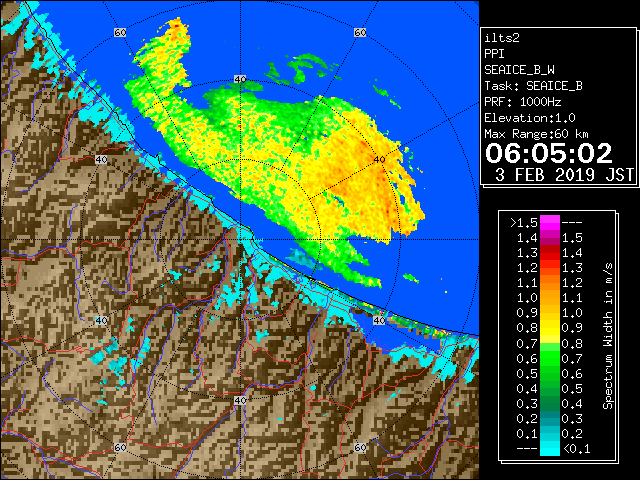Select the "PPI" scan type label
Screen dimensions: 640x480
pos(494,54)
